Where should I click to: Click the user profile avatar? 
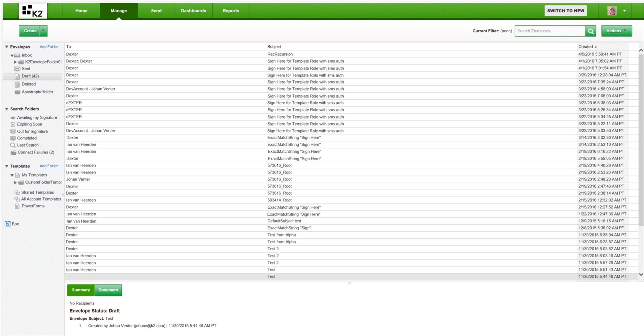pos(612,11)
